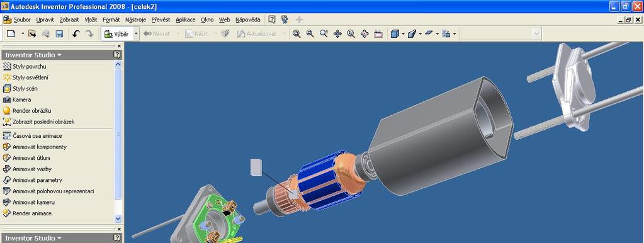Open the Formát menu
The image size is (644, 243).
pos(111,20)
